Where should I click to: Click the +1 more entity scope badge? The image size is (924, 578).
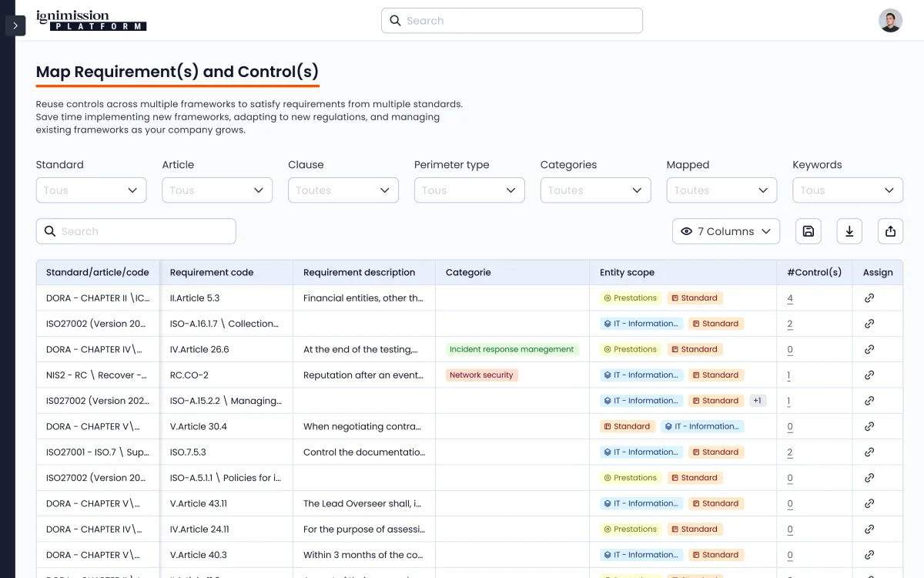757,401
